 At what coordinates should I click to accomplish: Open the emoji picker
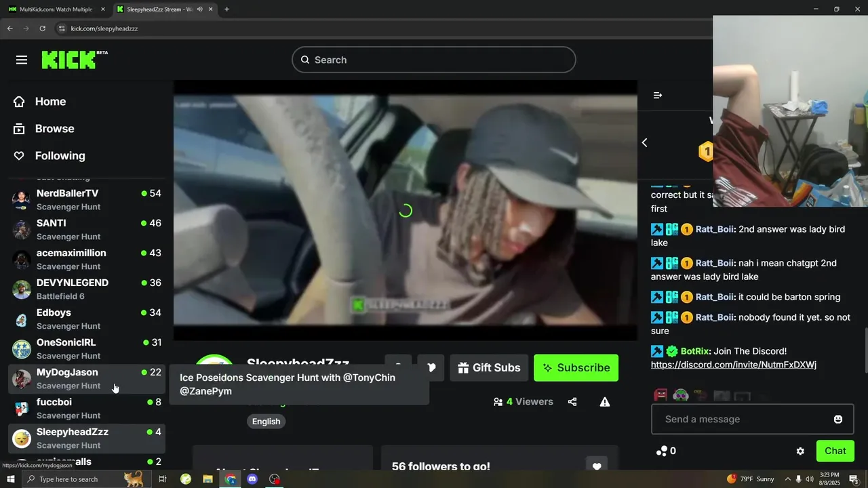(x=838, y=420)
